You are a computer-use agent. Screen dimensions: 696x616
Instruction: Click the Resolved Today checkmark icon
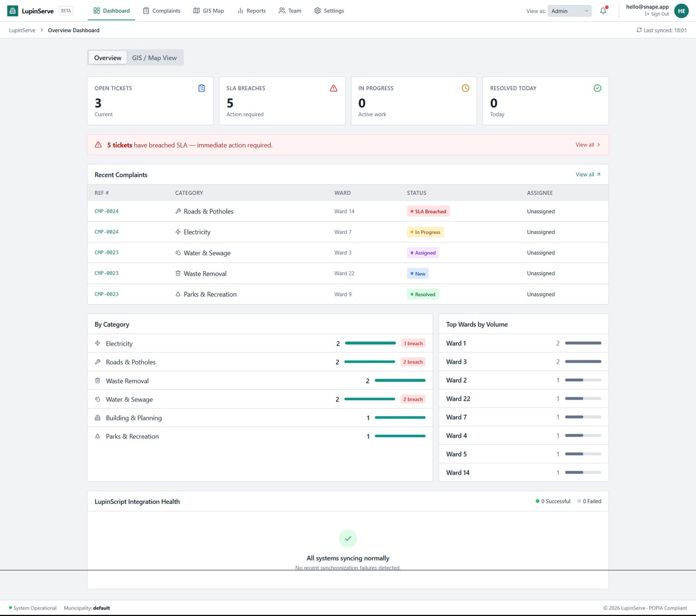598,88
